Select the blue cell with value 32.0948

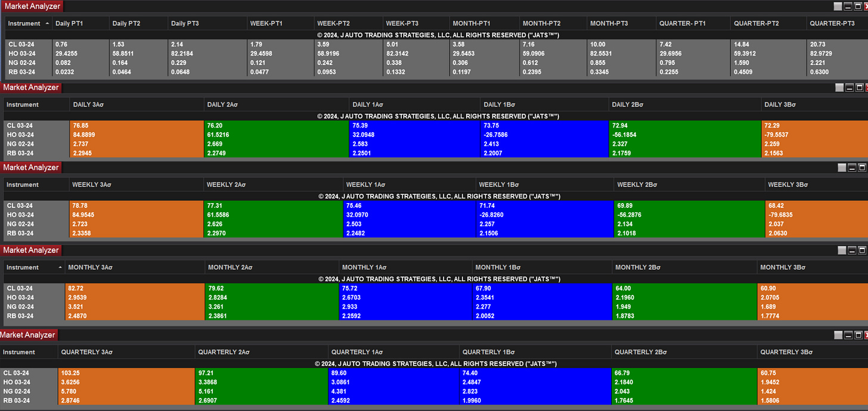(x=415, y=135)
